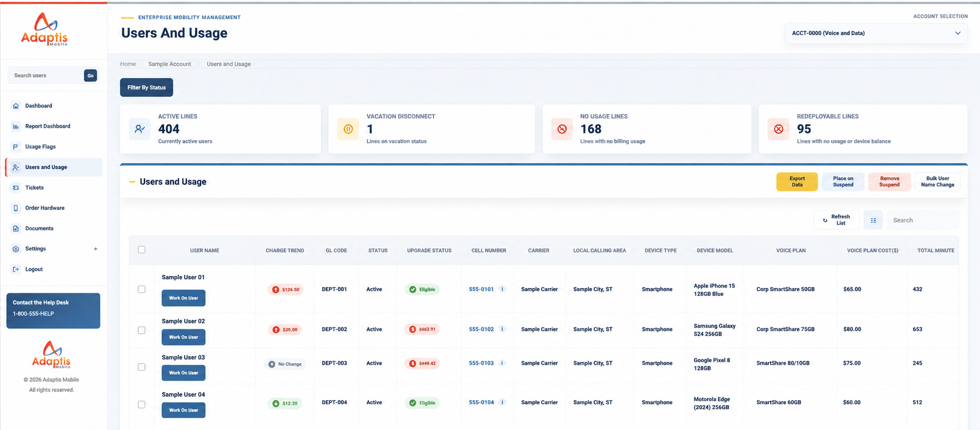Click the Dashboard home icon in sidebar
The image size is (980, 430).
16,106
